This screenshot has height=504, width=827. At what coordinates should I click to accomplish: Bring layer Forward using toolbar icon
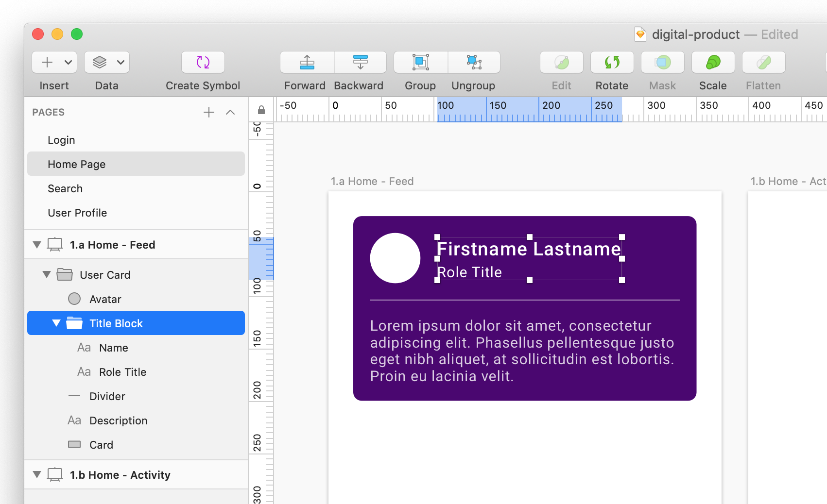[307, 62]
